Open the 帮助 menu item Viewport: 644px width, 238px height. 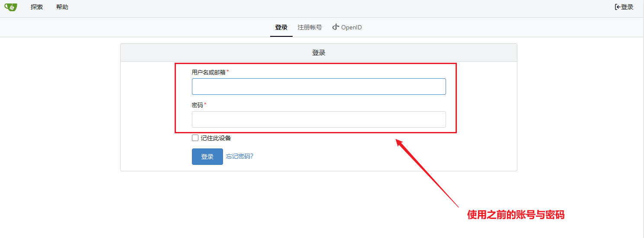(x=62, y=7)
